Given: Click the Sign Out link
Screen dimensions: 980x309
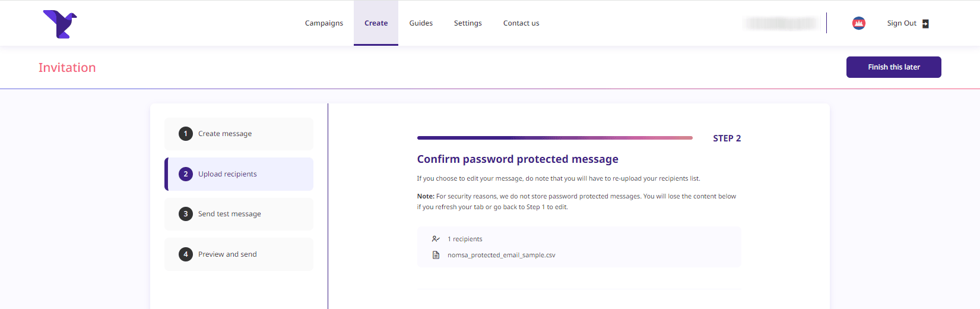Looking at the screenshot, I should [901, 23].
